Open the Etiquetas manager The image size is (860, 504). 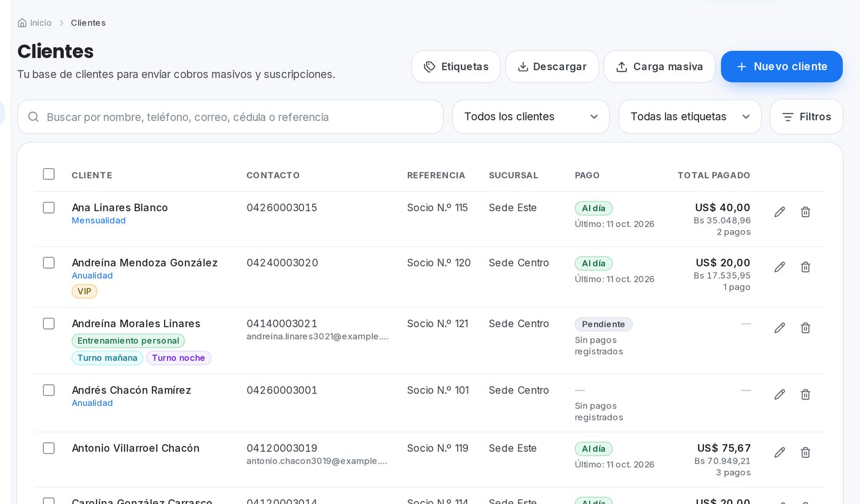click(456, 66)
